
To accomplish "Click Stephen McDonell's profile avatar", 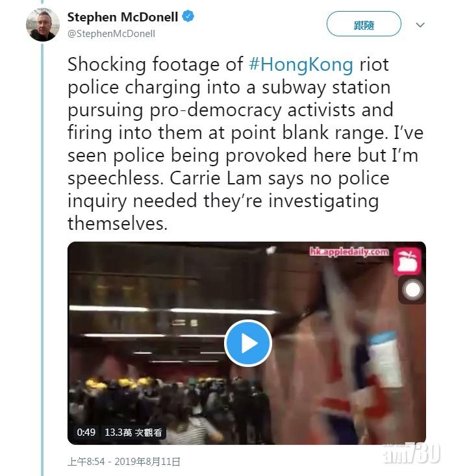I will pos(43,24).
